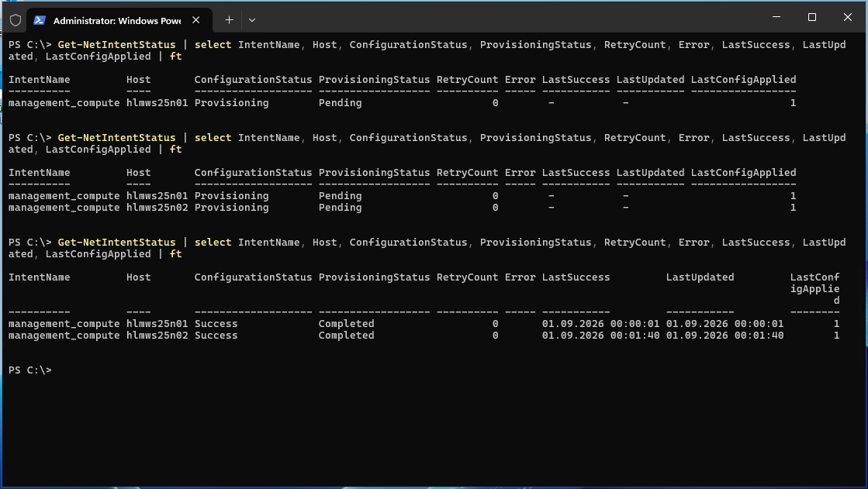Minimize the terminal window
The height and width of the screenshot is (489, 868).
775,17
